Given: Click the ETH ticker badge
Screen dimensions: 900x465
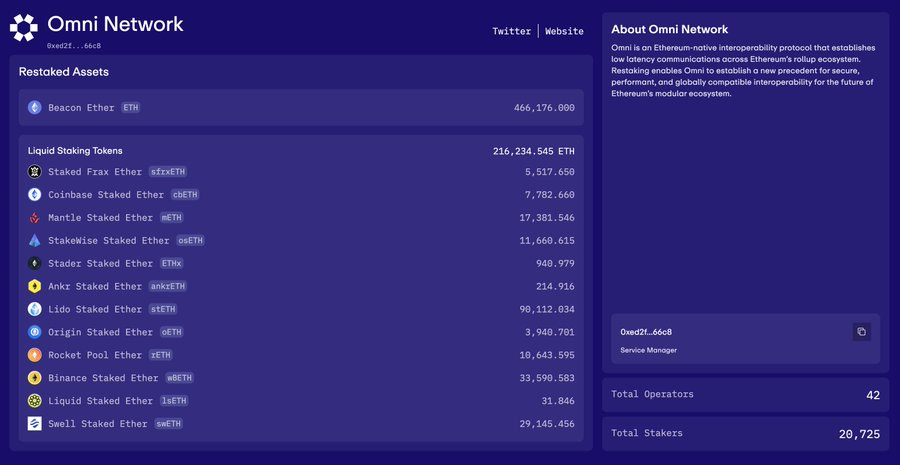Looking at the screenshot, I should pos(130,107).
